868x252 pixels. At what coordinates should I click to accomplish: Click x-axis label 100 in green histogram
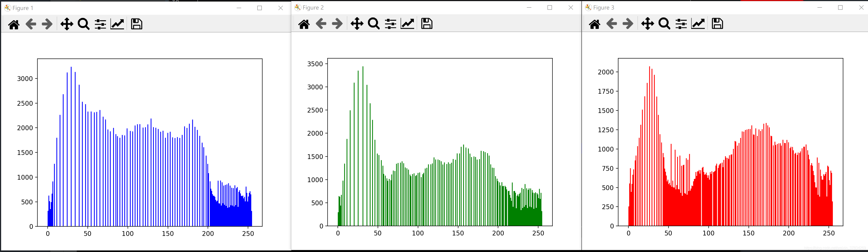(418, 233)
